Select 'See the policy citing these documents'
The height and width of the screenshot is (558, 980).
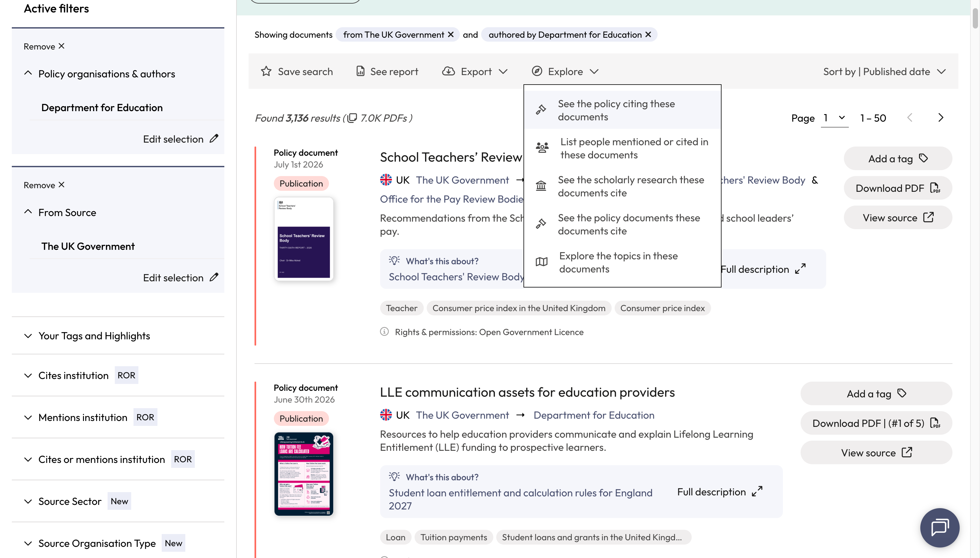click(623, 110)
